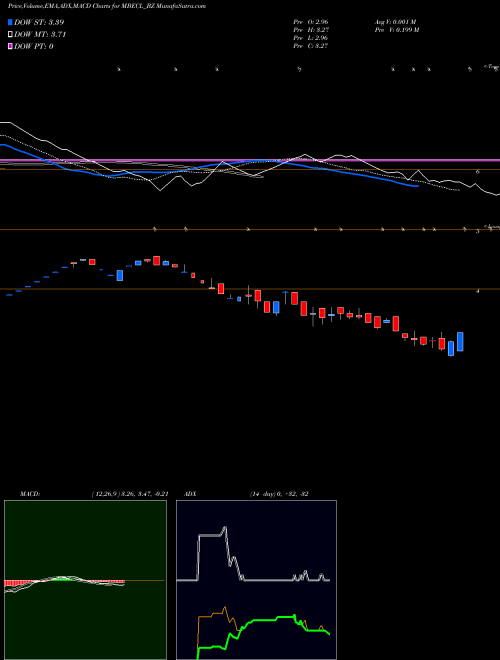This screenshot has width=500, height=660.
Task: Click the MACD '(12,26,9) 3.26, 3.47, -0.21' values
Action: coord(130,494)
